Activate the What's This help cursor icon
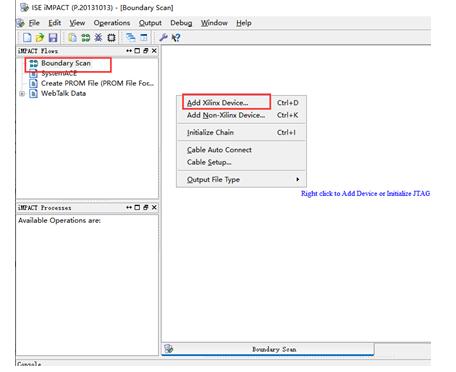Screen dimensions: 456x372 click(x=176, y=38)
